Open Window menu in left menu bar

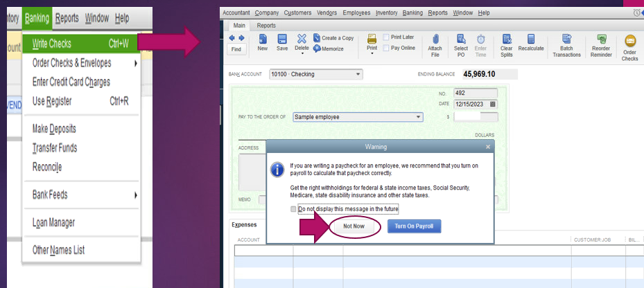[97, 19]
